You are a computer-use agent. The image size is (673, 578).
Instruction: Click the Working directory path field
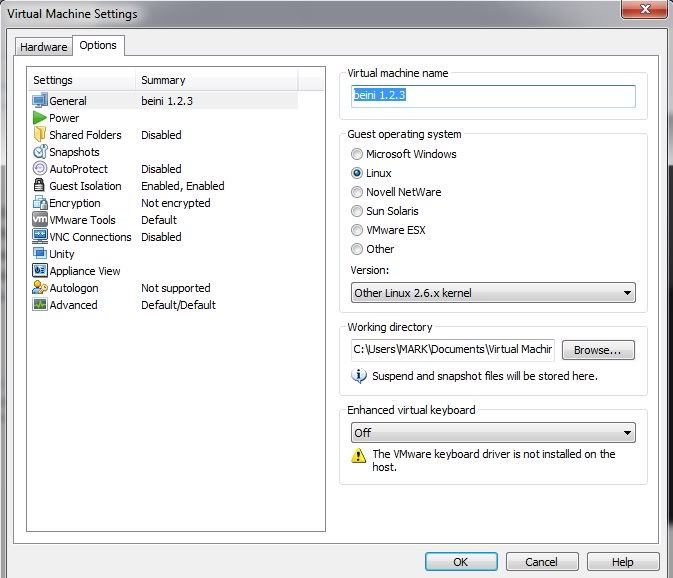point(453,350)
